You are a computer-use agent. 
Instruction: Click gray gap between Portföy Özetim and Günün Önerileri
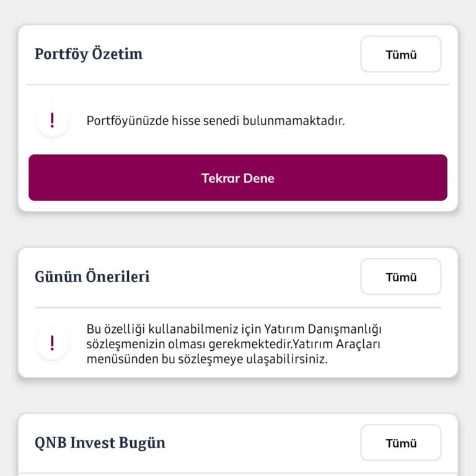pos(238,230)
